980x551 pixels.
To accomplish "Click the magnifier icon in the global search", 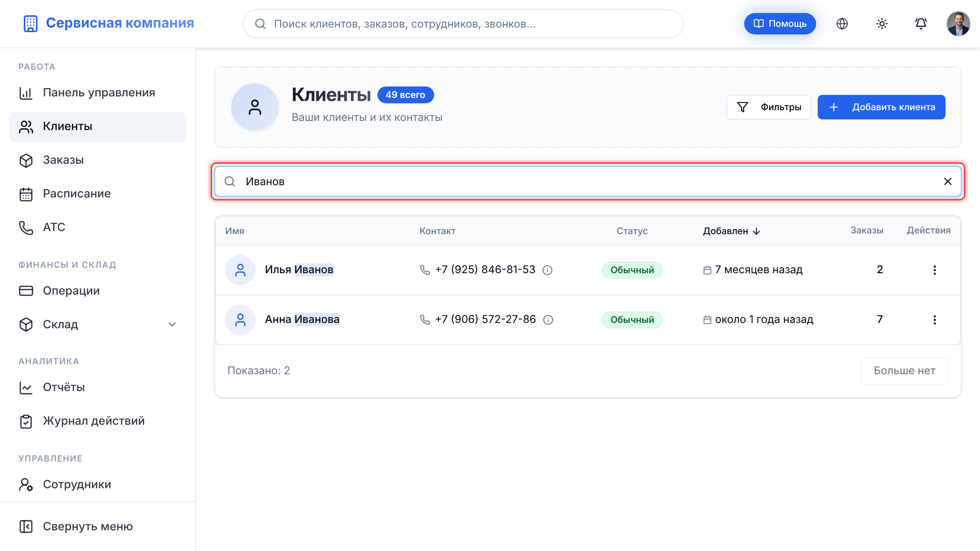I will coord(260,24).
